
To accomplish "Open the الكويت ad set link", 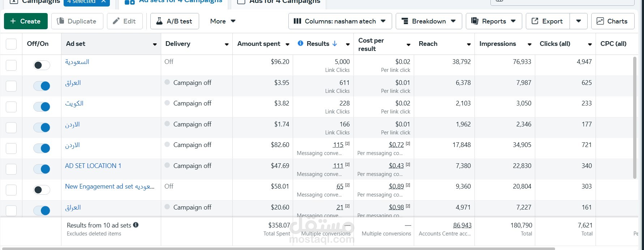I will 74,104.
